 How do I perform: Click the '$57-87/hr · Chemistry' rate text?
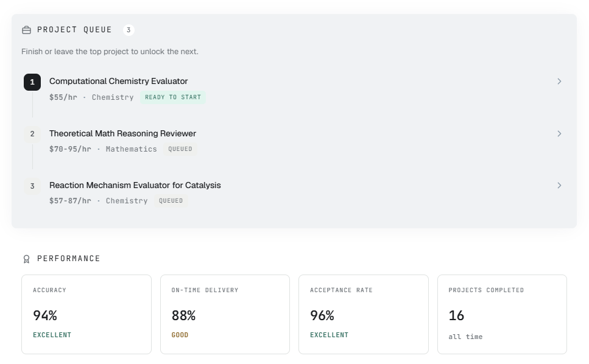(99, 201)
